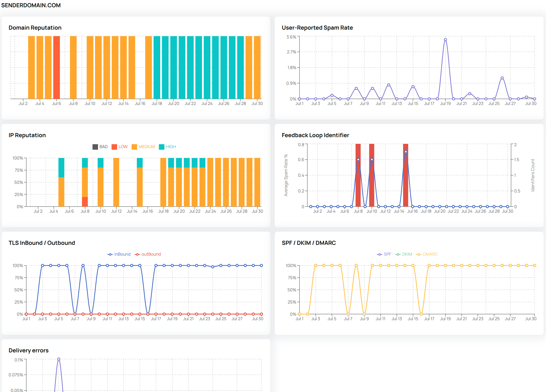Click the Jul 26 spam rate data point

click(x=502, y=78)
